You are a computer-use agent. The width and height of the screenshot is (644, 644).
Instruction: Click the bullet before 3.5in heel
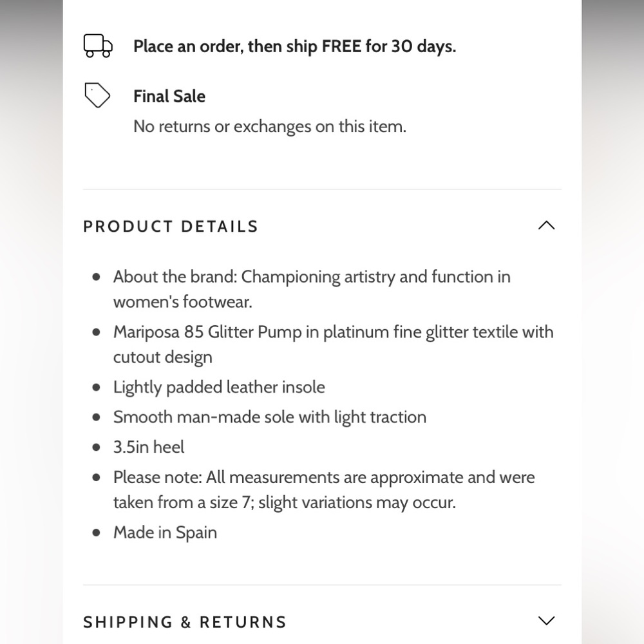pyautogui.click(x=97, y=447)
